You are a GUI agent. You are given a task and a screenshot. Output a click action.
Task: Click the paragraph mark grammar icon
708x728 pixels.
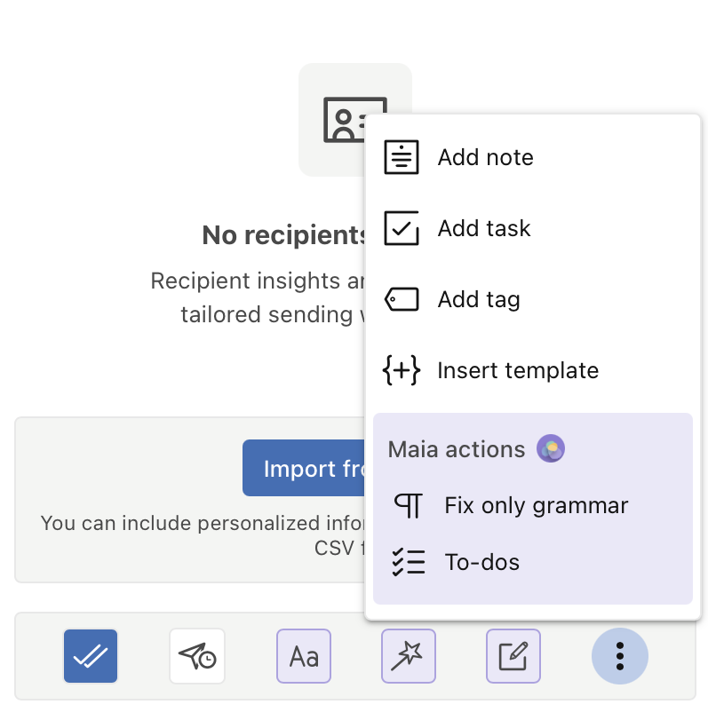pos(409,505)
